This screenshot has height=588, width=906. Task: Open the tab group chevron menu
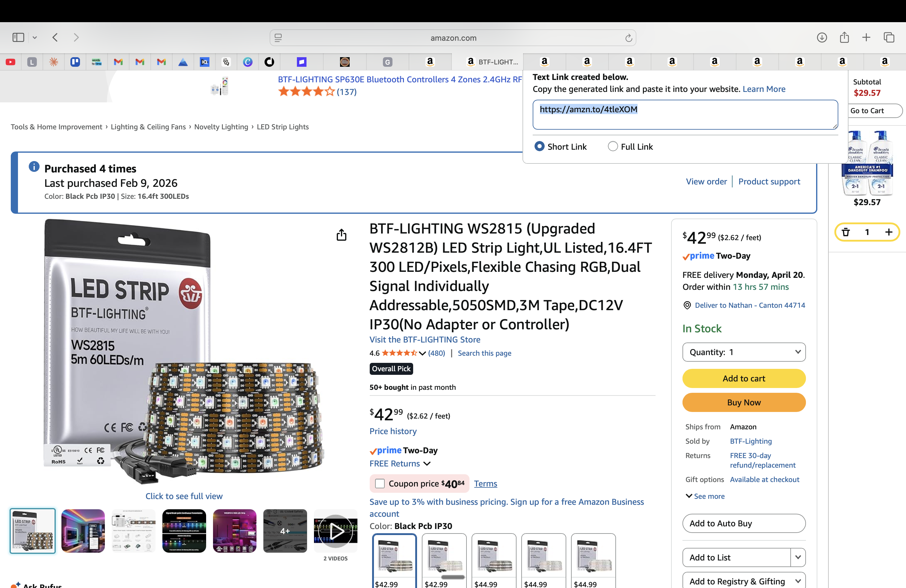coord(35,37)
